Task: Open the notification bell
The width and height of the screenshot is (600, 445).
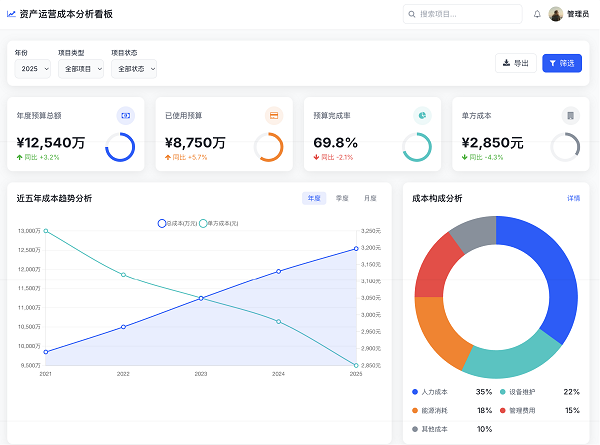Action: point(537,14)
